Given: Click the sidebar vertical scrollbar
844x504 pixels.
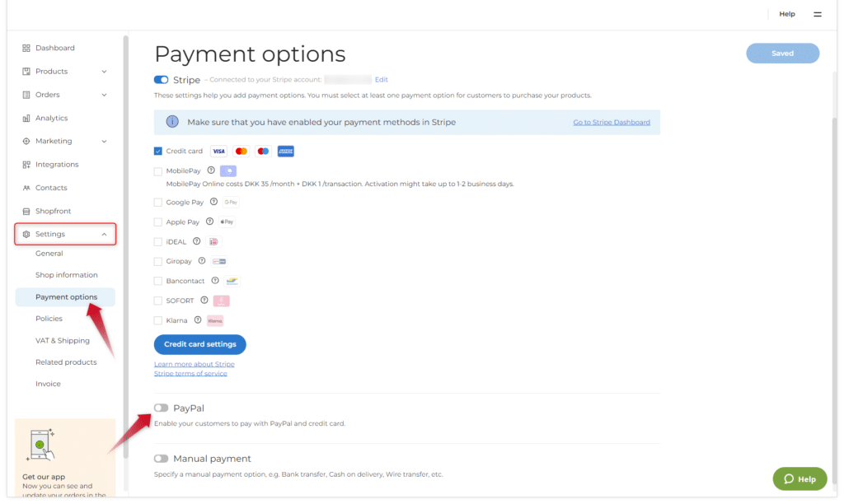Looking at the screenshot, I should tap(125, 247).
